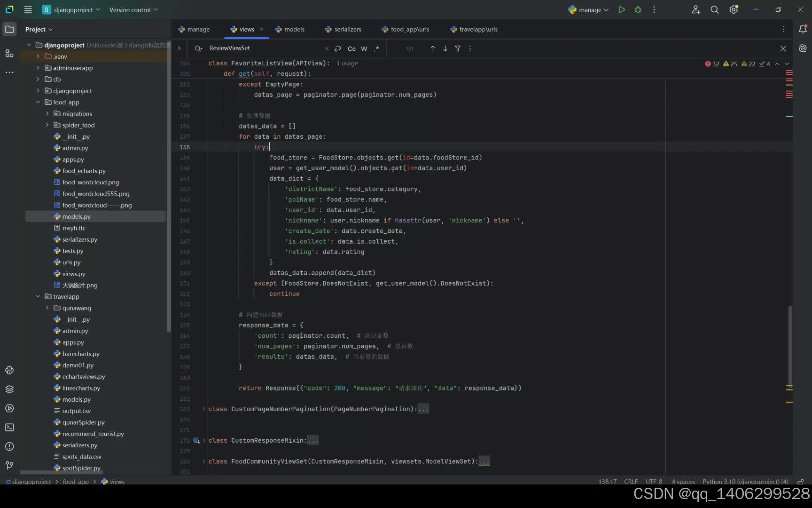Open the search bar more options
The width and height of the screenshot is (812, 508).
pyautogui.click(x=470, y=48)
